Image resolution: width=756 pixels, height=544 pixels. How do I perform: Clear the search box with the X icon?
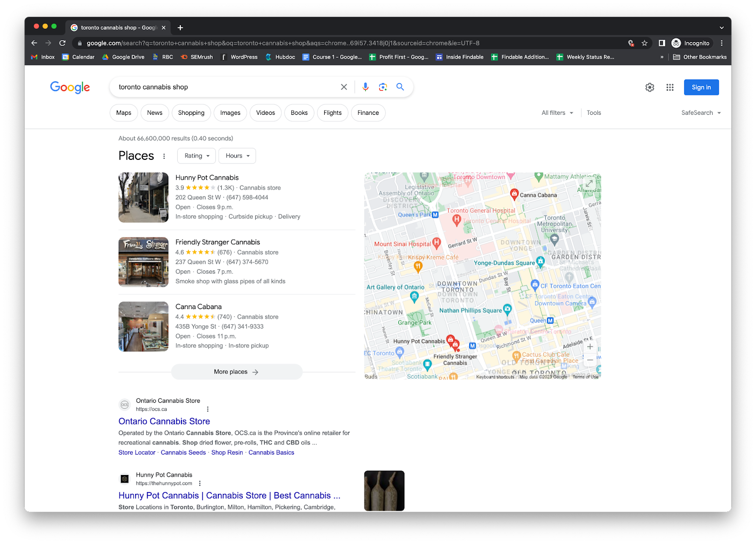point(344,87)
